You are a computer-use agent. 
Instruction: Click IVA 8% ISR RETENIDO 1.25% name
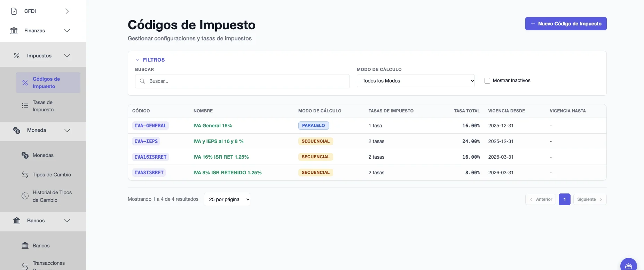(228, 173)
